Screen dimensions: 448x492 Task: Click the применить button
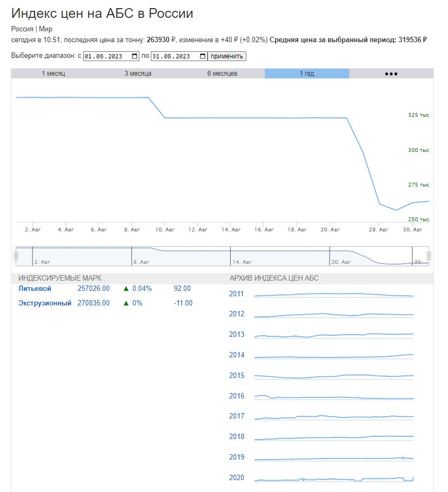tap(227, 56)
